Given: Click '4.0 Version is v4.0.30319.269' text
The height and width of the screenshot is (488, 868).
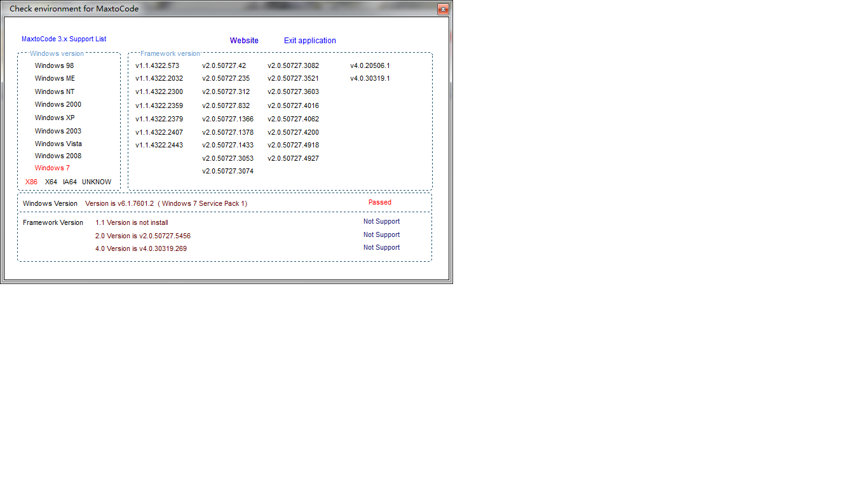Looking at the screenshot, I should (141, 248).
